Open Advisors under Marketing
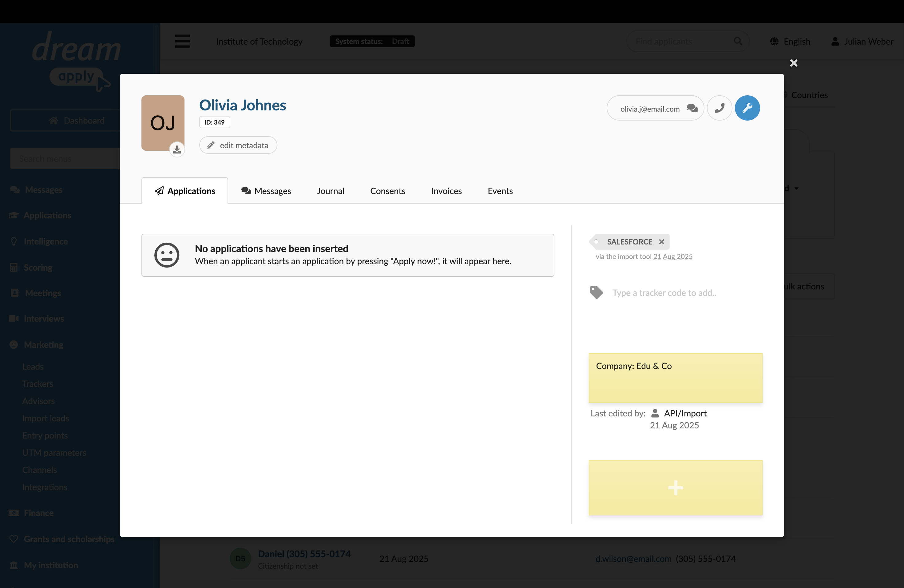This screenshot has height=588, width=904. click(38, 401)
